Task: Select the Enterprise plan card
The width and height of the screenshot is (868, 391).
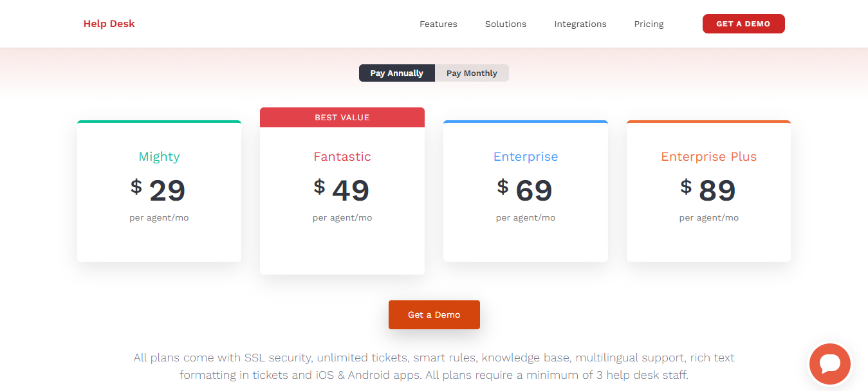Action: [x=525, y=191]
